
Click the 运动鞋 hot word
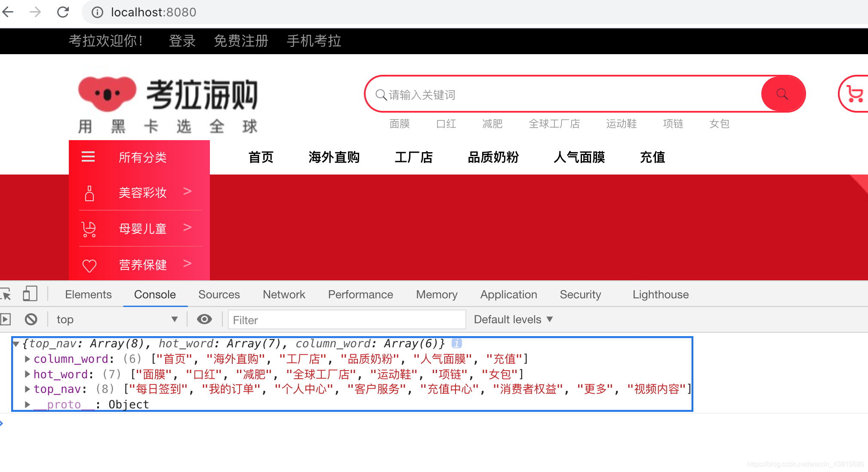(622, 124)
